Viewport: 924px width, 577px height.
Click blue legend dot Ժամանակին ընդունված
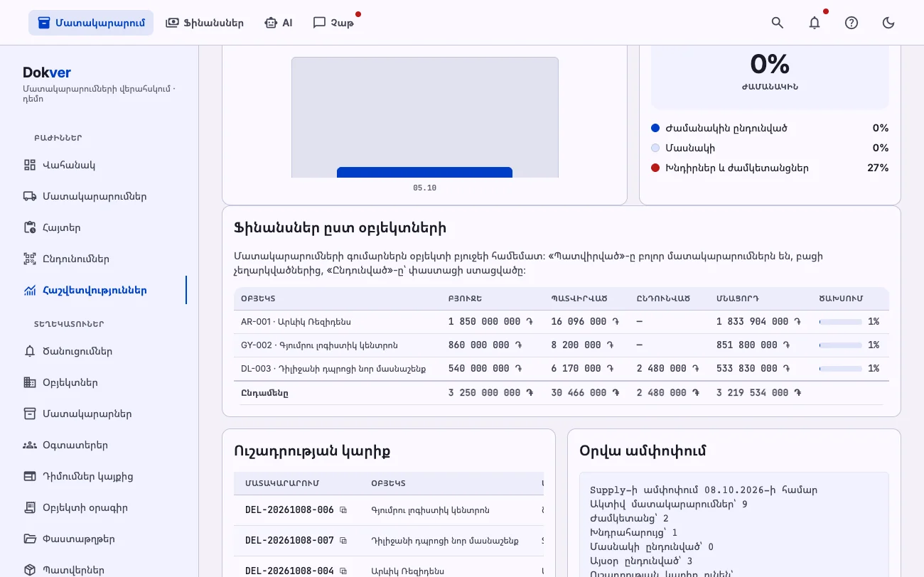pos(655,128)
